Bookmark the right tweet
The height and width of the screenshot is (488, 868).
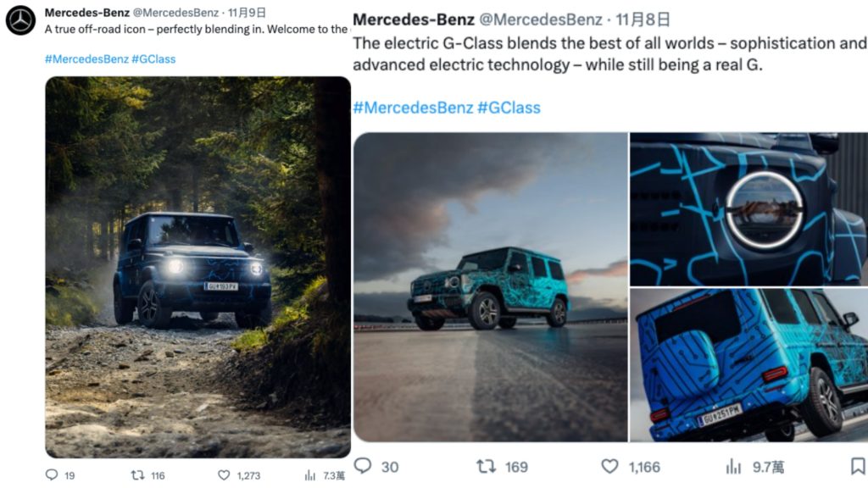coord(858,466)
